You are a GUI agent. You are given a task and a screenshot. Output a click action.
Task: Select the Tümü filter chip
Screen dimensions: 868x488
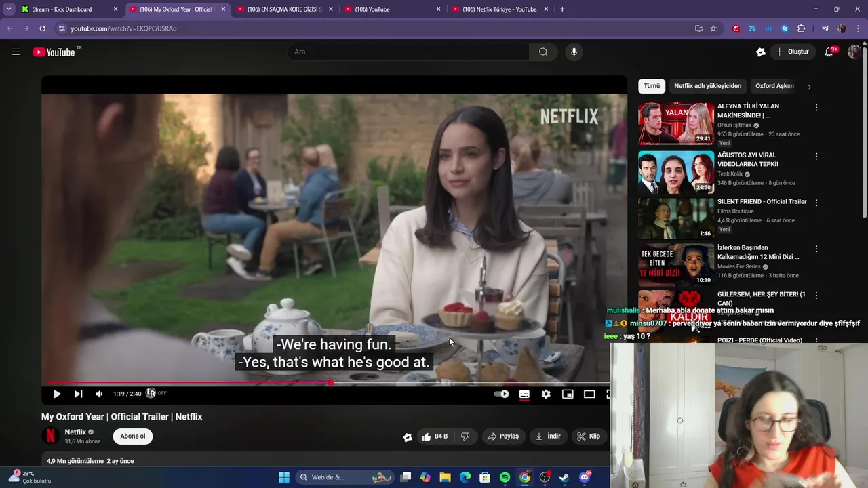pos(652,86)
